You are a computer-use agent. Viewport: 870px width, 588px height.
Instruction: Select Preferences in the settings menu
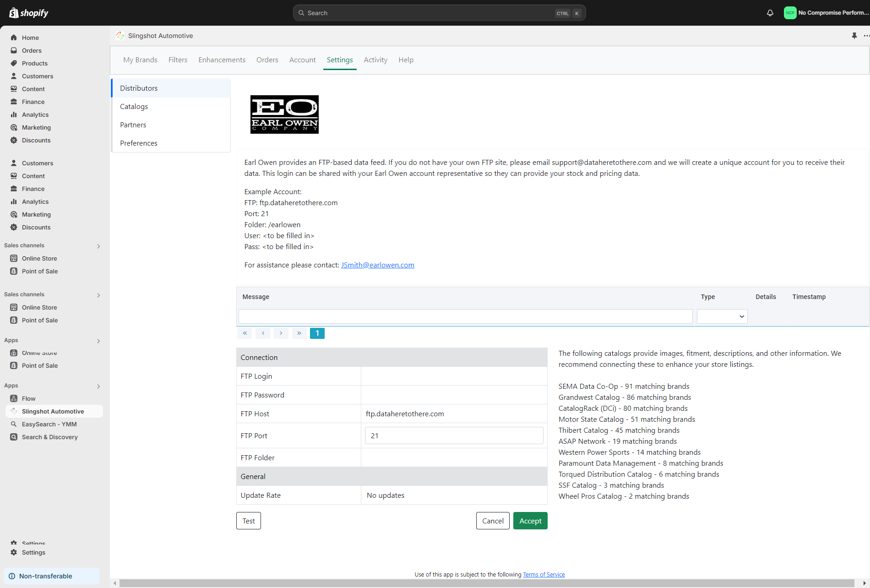[x=171, y=143]
